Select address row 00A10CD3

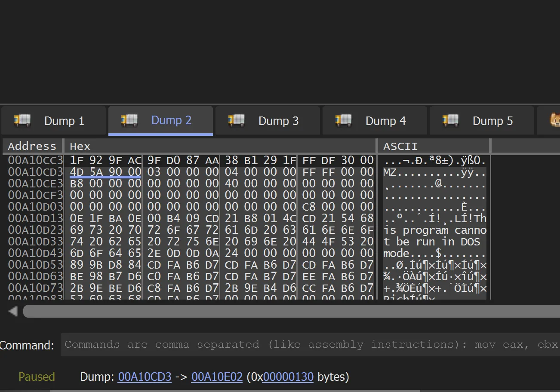point(36,172)
